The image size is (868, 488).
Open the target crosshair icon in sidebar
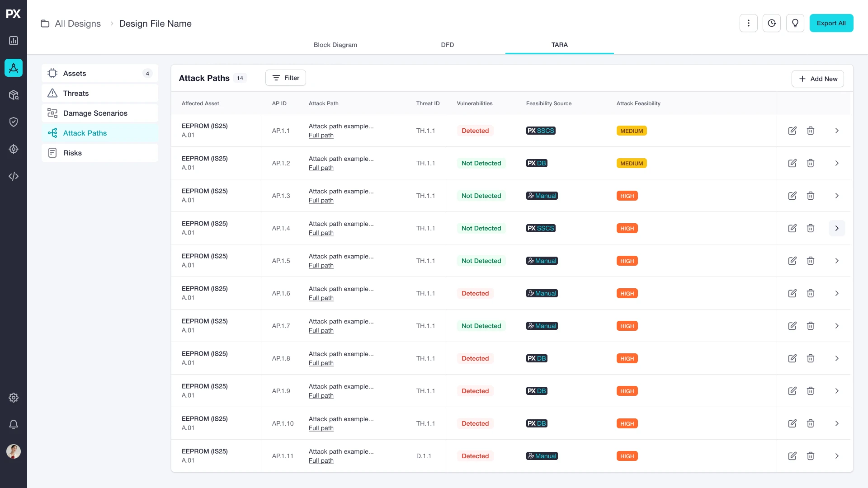14,149
